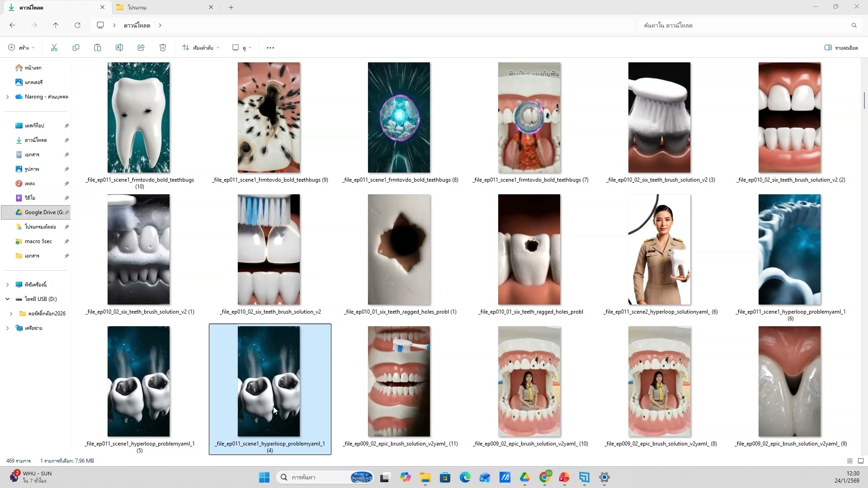Expand the Narong OneDrive tree node
Screen dimensions: 868x488
[7, 97]
